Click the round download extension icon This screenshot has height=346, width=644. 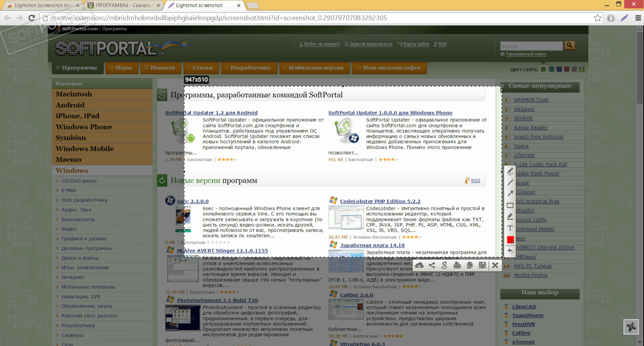[611, 18]
